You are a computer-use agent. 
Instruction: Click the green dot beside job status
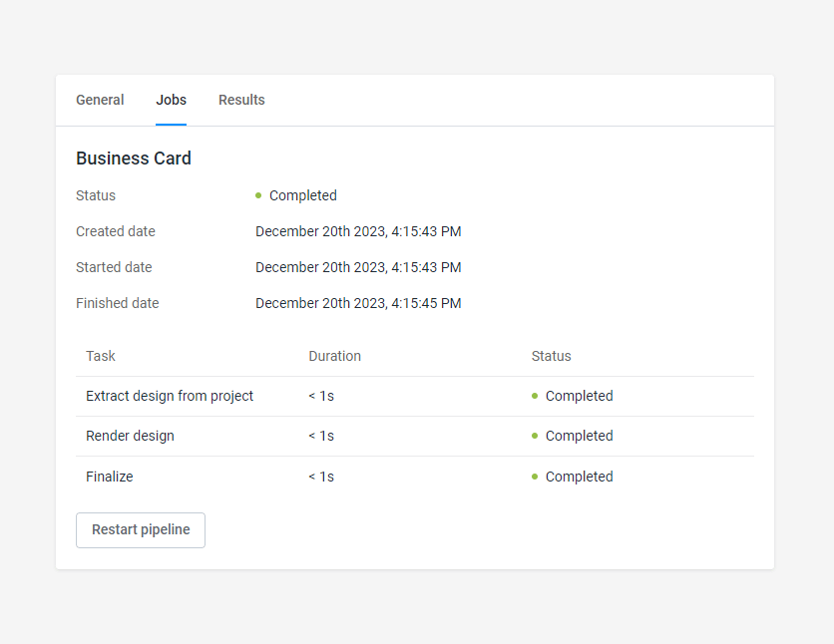pos(258,195)
